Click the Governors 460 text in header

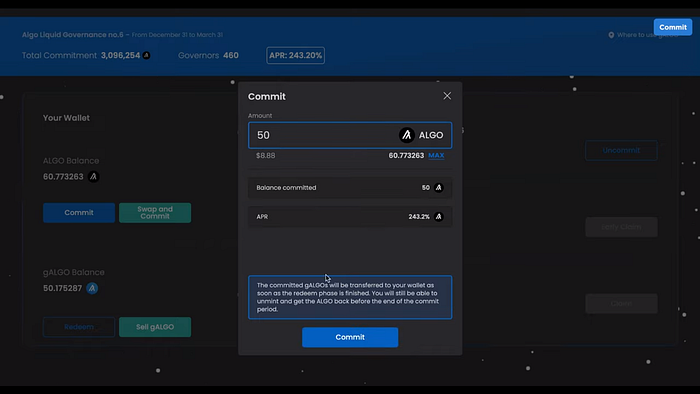(x=208, y=56)
